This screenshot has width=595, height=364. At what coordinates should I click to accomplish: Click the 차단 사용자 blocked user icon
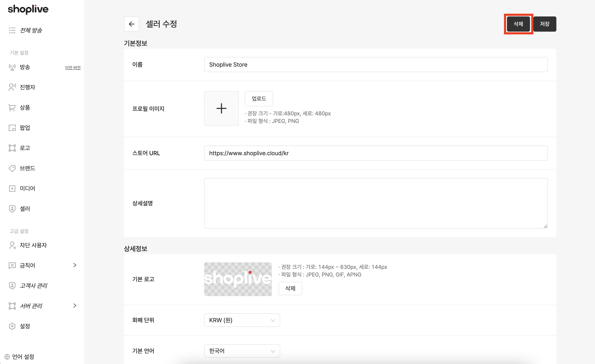12,245
